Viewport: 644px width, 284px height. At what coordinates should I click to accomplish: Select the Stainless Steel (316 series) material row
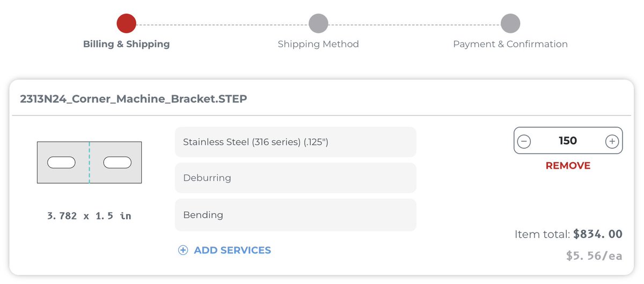[295, 142]
